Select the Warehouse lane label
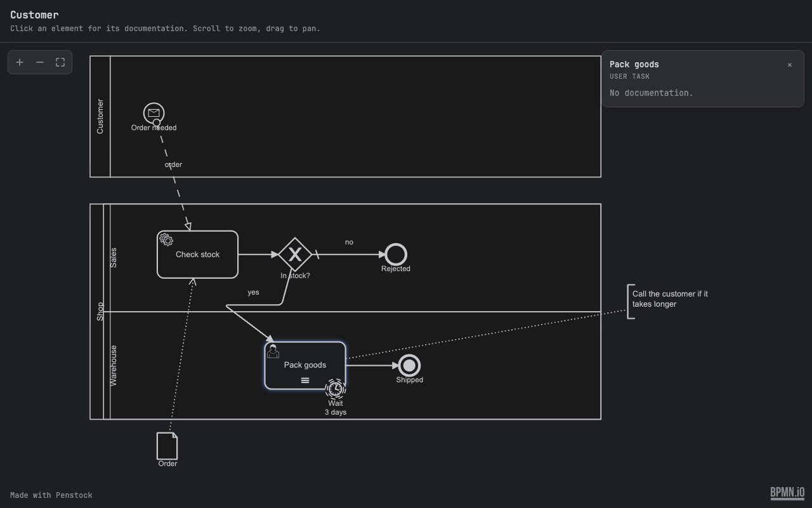812x508 pixels. pos(114,366)
